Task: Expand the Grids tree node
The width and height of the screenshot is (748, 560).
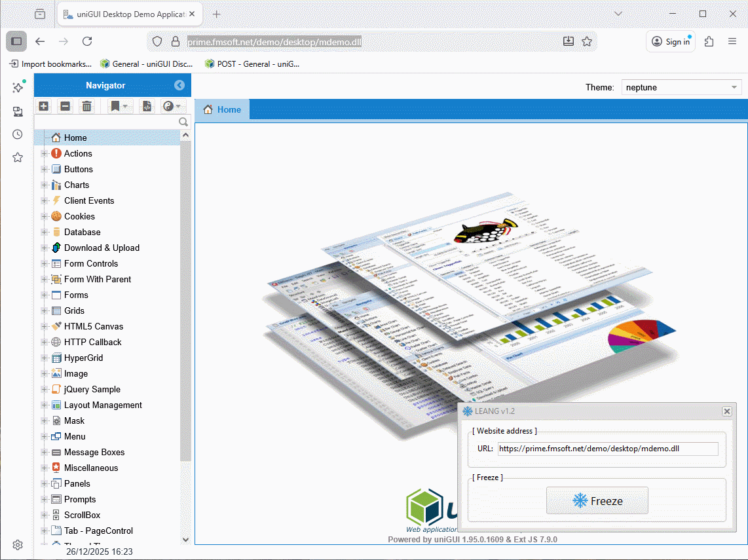Action: point(45,310)
